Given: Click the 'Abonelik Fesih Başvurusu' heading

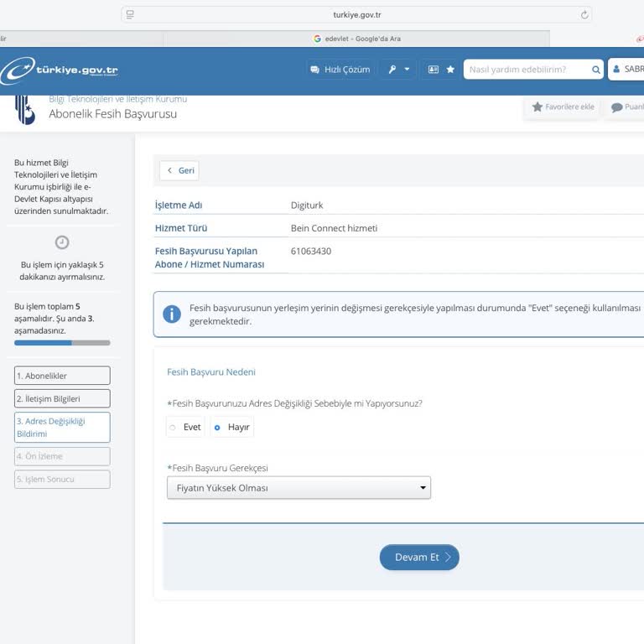Looking at the screenshot, I should (113, 114).
